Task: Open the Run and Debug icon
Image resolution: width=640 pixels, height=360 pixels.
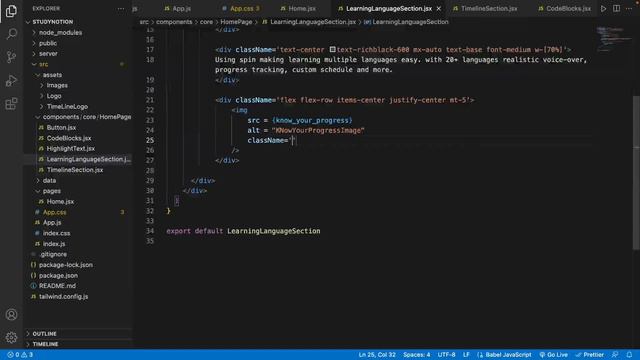Action: (11, 80)
